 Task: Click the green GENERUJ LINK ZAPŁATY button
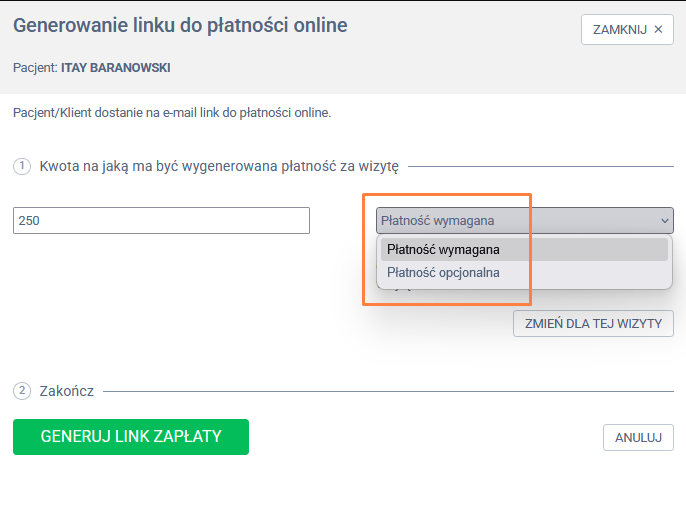coord(131,437)
